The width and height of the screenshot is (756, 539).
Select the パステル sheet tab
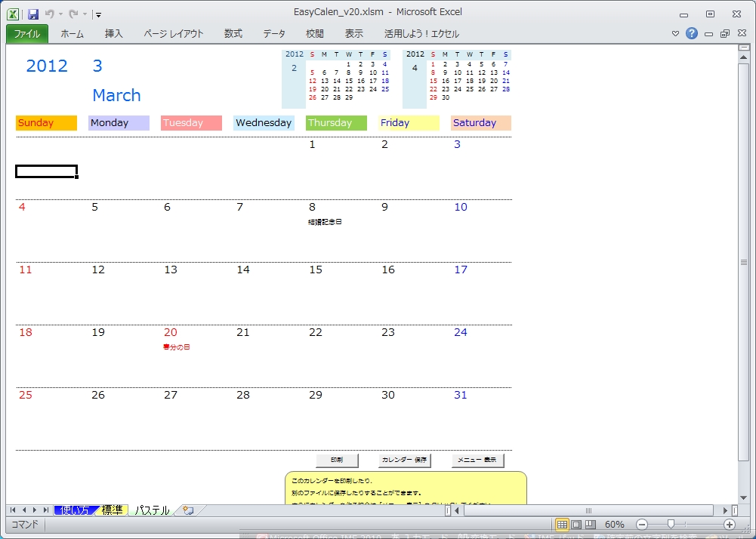click(152, 510)
